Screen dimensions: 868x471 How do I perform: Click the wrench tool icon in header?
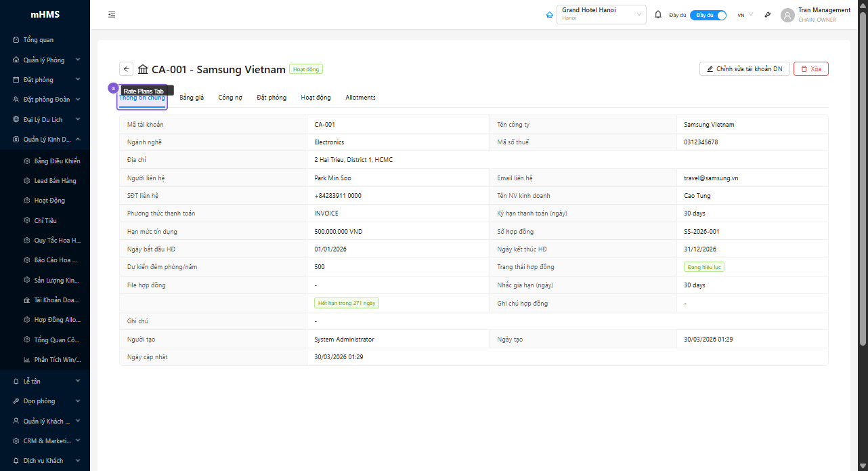pyautogui.click(x=768, y=15)
